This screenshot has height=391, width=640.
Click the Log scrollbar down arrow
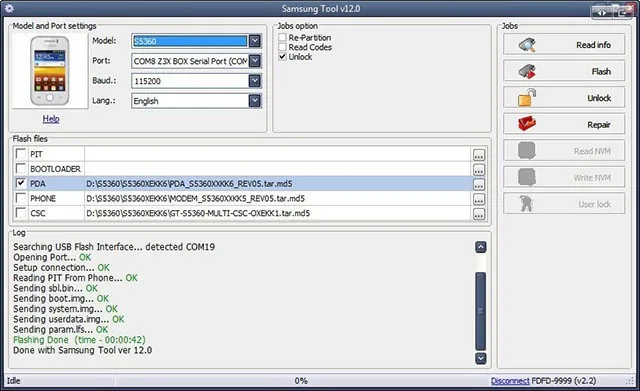click(481, 358)
